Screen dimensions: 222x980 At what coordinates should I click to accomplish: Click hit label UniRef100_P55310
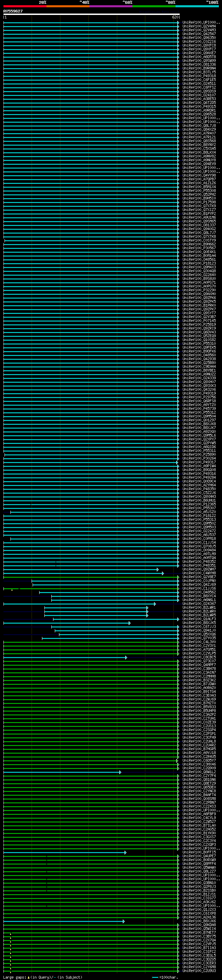coord(199,343)
